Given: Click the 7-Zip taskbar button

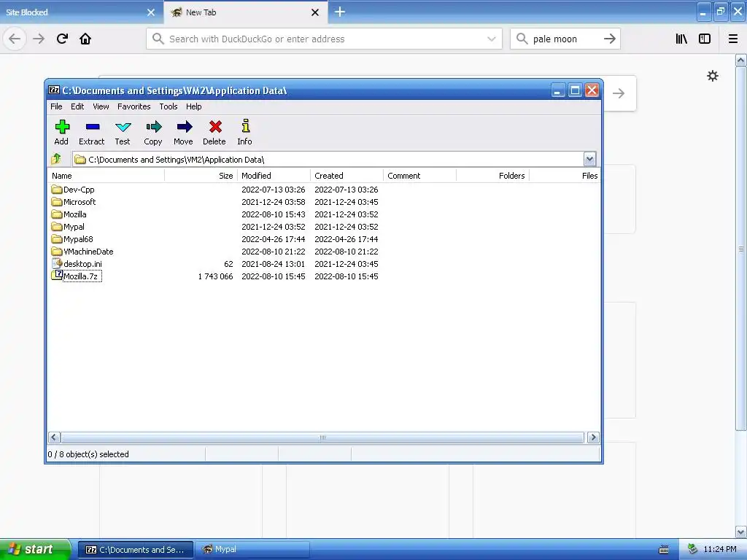Looking at the screenshot, I should click(x=136, y=550).
